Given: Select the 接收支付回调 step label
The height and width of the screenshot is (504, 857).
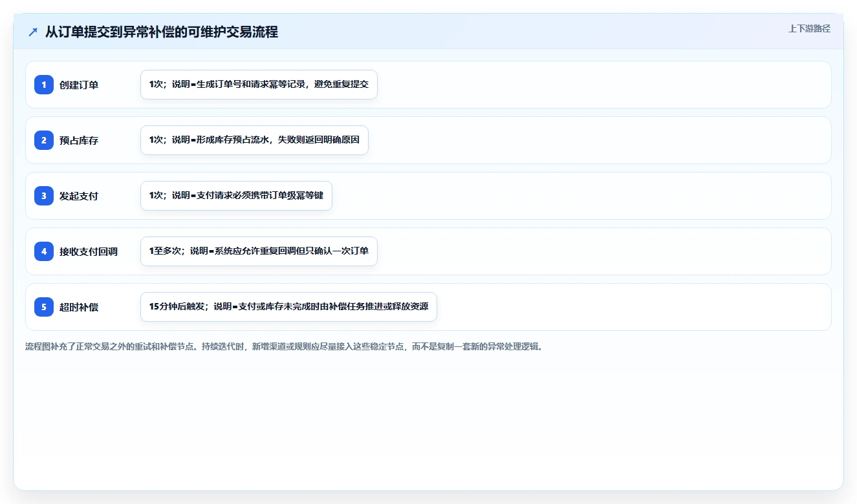Looking at the screenshot, I should (x=89, y=251).
